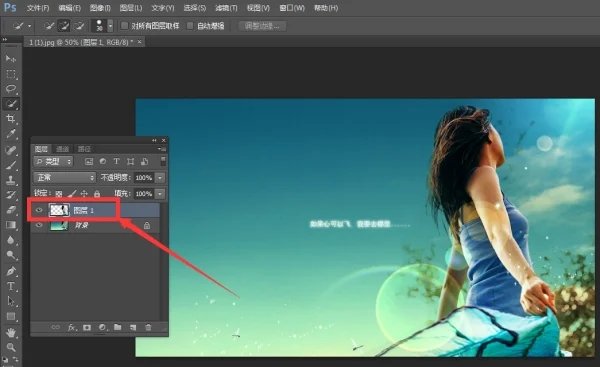Open the 不透明度 opacity slider arrow
This screenshot has height=367, width=600.
(x=160, y=178)
